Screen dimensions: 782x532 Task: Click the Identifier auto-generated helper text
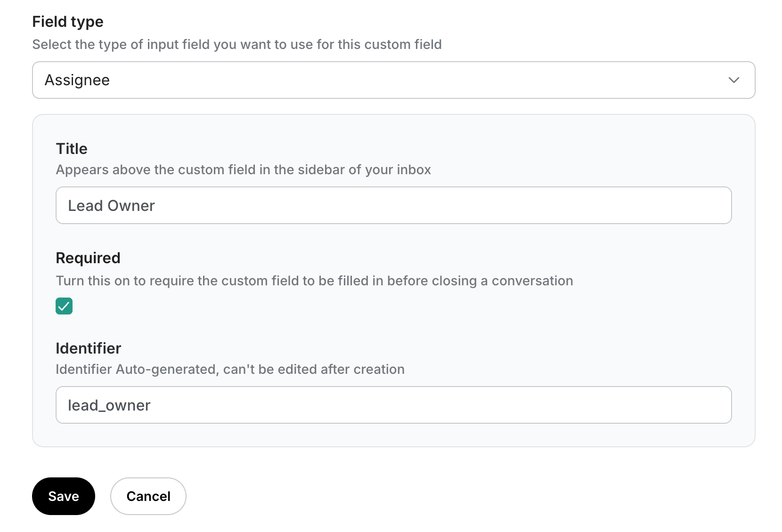point(230,369)
